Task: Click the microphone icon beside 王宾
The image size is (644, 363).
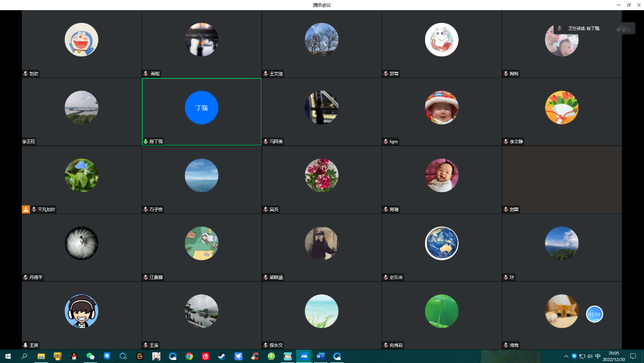Action: pos(25,345)
